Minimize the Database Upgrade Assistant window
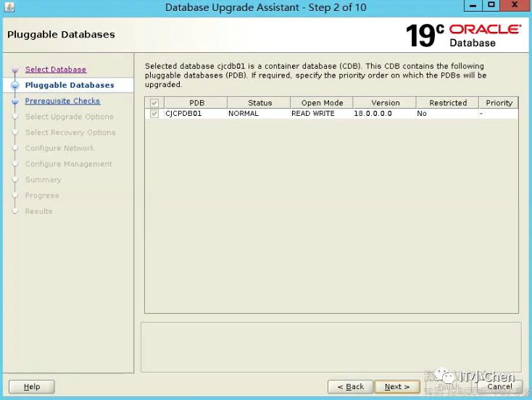 click(473, 5)
